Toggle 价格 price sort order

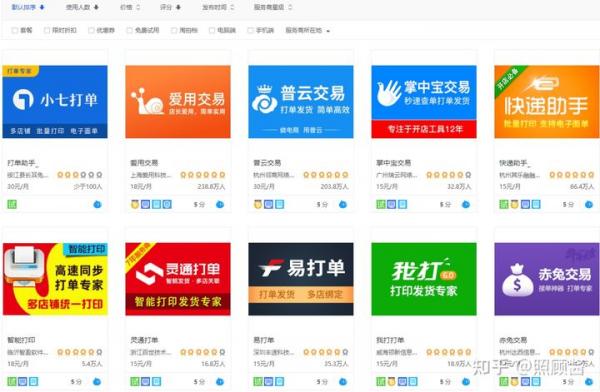tap(130, 7)
